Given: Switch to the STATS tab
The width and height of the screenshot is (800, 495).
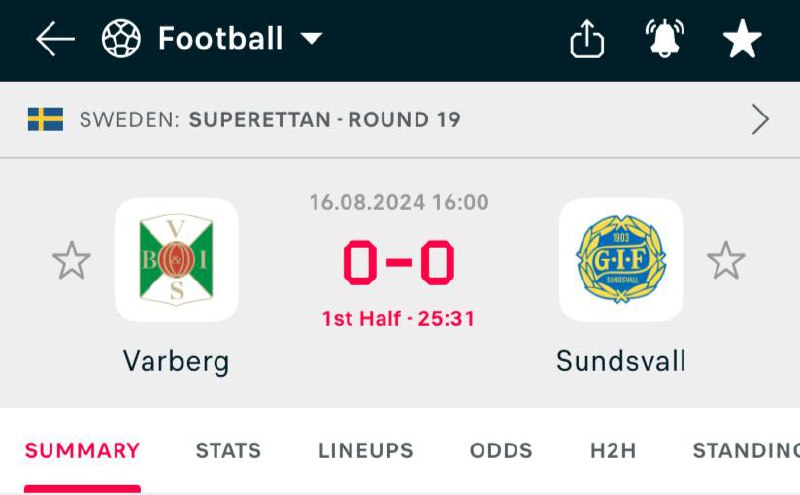Looking at the screenshot, I should click(x=228, y=451).
